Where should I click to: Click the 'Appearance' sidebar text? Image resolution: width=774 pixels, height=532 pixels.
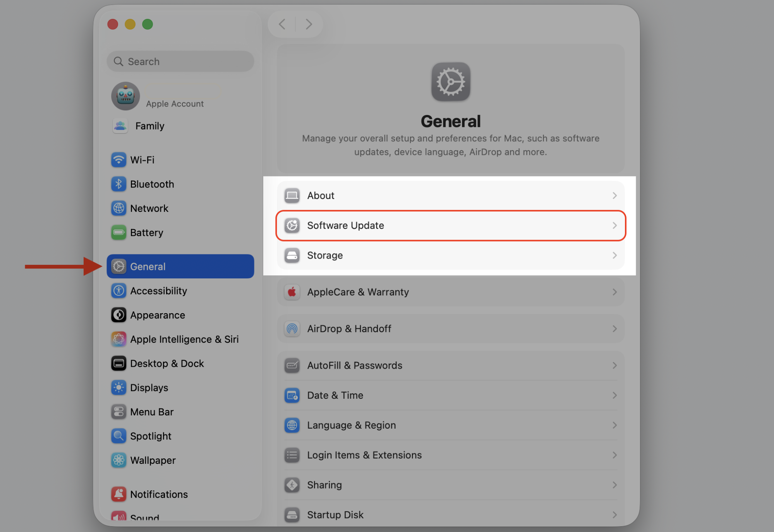click(158, 315)
